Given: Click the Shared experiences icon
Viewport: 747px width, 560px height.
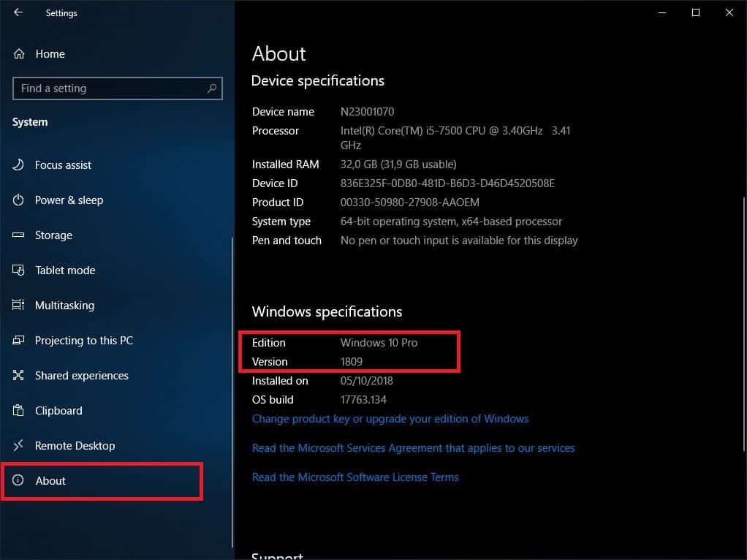Looking at the screenshot, I should point(18,375).
